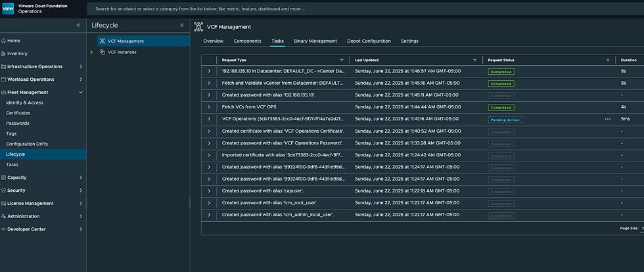Expand Infrastructure Operations menu
644x272 pixels.
[80, 66]
